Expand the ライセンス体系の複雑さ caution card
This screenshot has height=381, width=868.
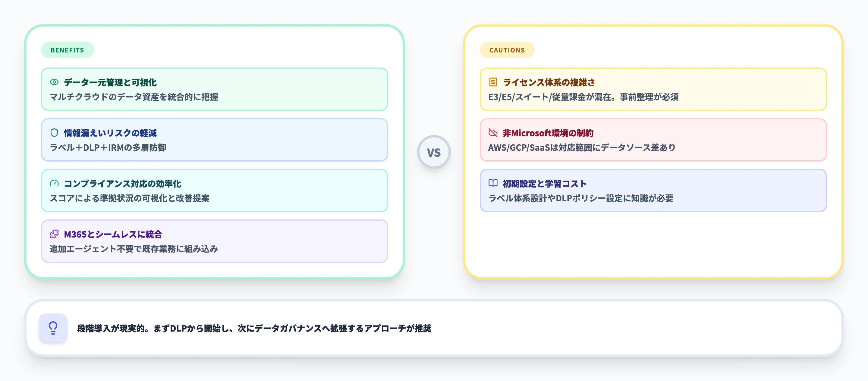(x=654, y=89)
